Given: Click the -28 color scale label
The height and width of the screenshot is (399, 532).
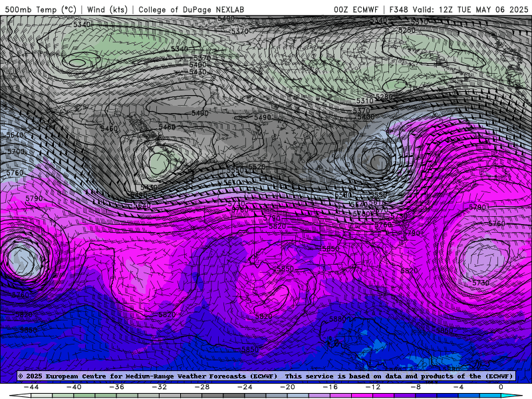Looking at the screenshot, I should click(202, 387).
